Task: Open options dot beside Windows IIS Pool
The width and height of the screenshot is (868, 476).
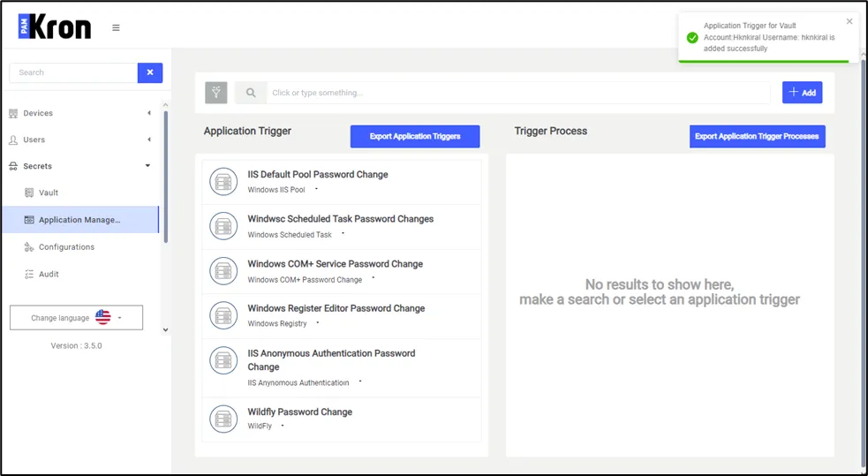Action: (317, 189)
